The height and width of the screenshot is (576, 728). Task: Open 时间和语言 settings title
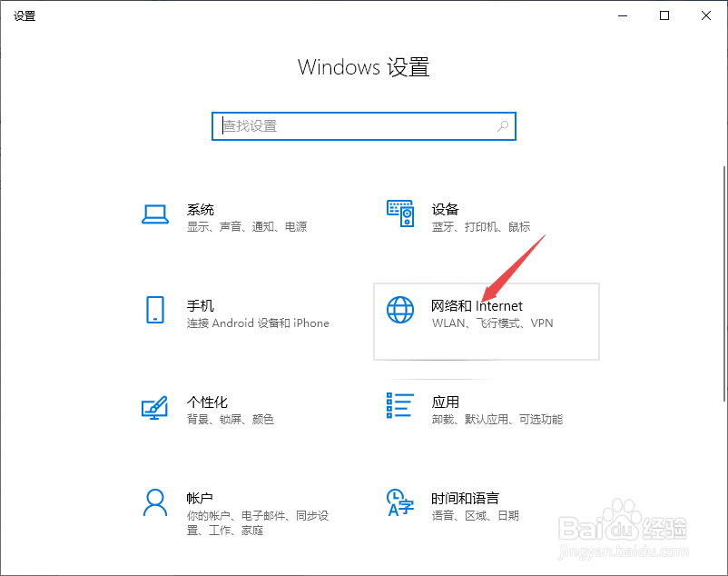tap(466, 499)
